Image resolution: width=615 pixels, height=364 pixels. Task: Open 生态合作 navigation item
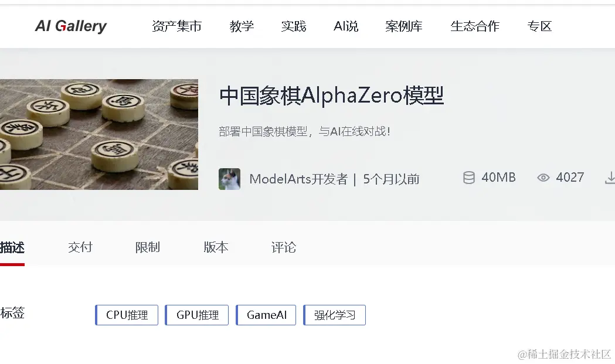click(x=474, y=26)
